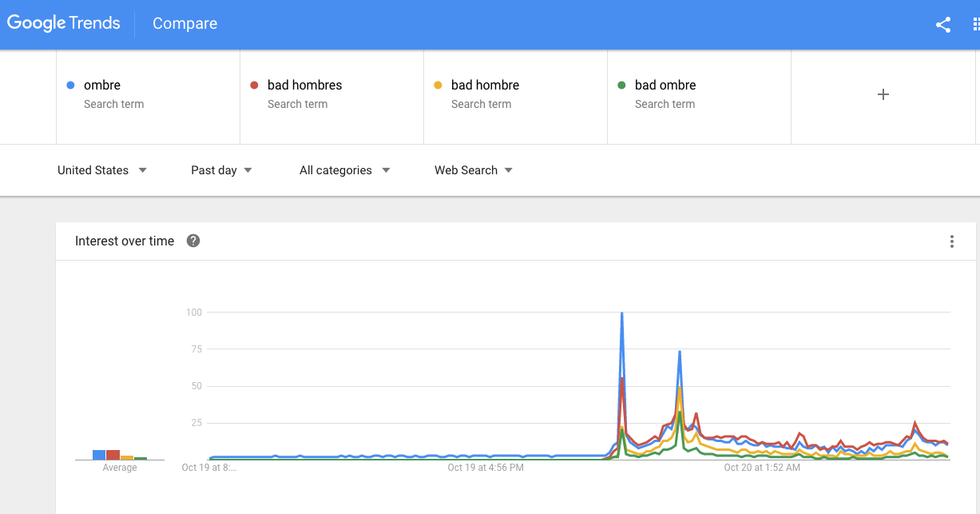Click the help question mark icon
980x514 pixels.
tap(192, 240)
